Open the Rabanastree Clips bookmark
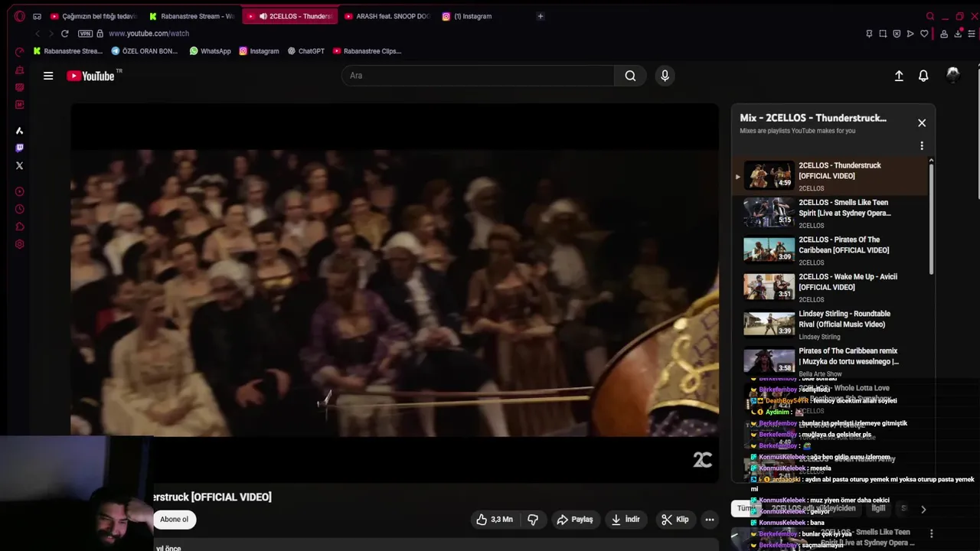980x551 pixels. click(x=367, y=51)
